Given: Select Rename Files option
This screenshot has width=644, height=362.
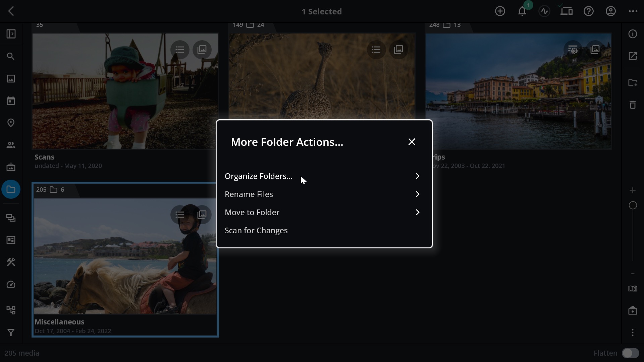Looking at the screenshot, I should tap(324, 194).
